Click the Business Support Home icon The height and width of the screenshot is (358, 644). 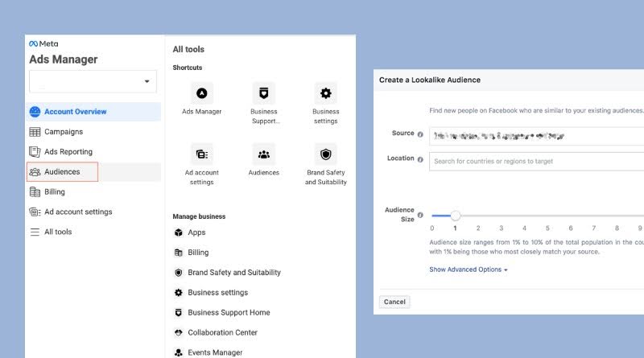point(178,313)
